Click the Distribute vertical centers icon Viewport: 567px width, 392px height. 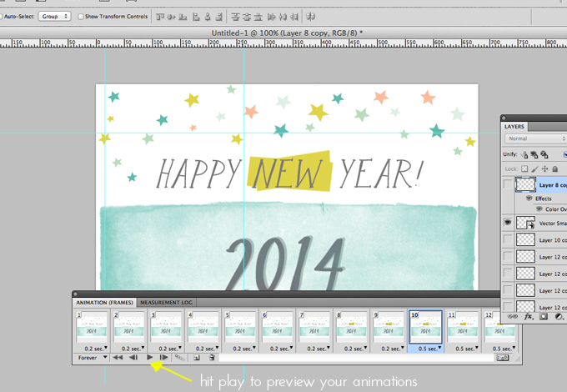point(247,17)
